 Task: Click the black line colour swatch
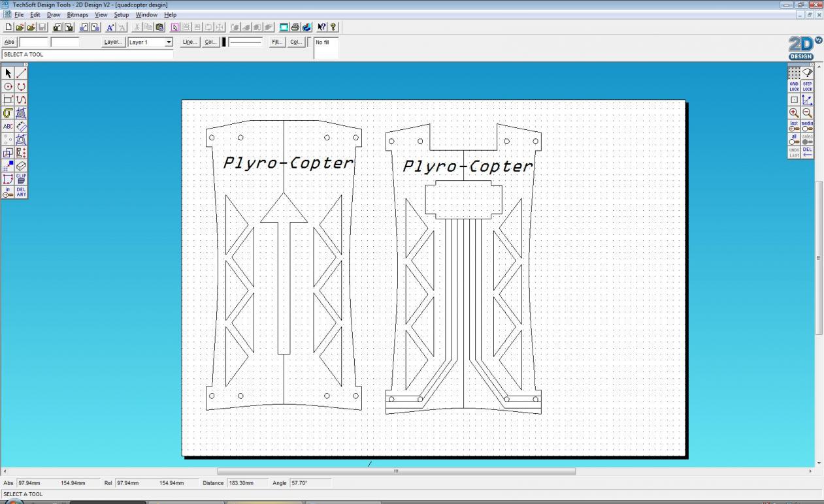pyautogui.click(x=224, y=42)
